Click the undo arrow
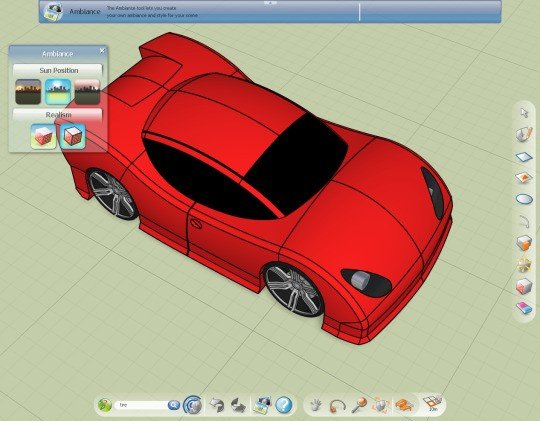This screenshot has height=421, width=540. (x=217, y=405)
